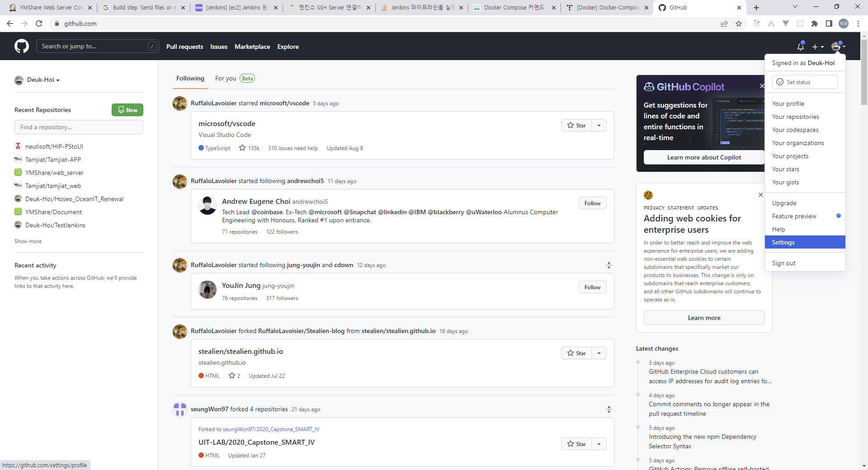
Task: Click the Find a repository input
Action: [79, 127]
